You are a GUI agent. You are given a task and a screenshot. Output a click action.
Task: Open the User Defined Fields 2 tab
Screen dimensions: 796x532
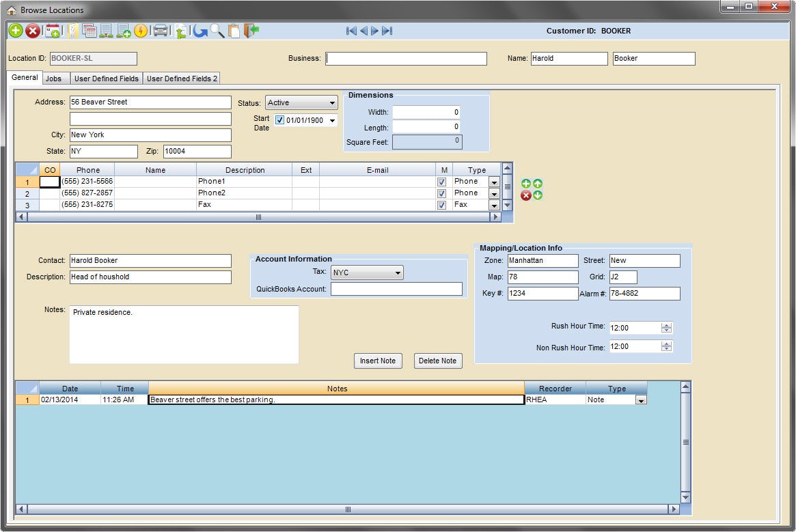181,78
